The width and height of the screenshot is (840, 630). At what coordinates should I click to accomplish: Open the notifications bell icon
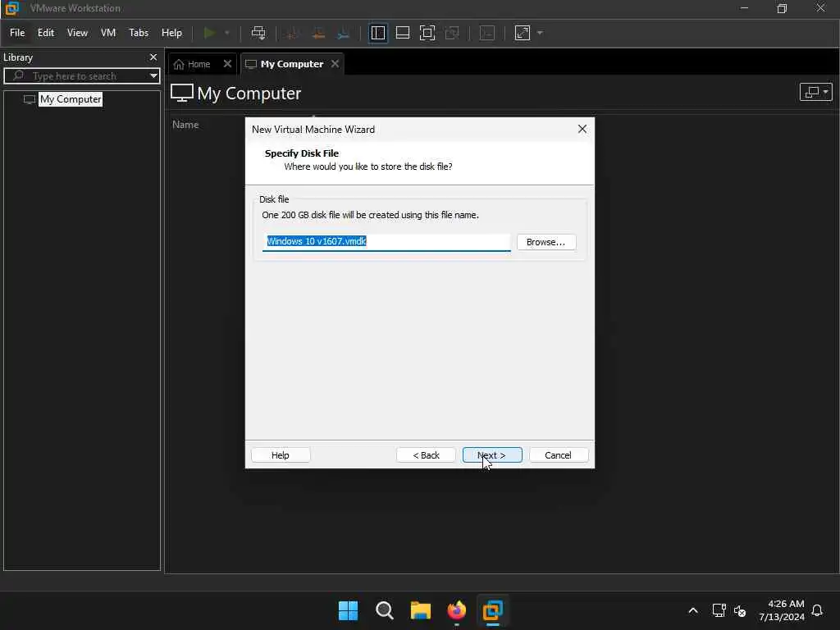[x=817, y=610]
